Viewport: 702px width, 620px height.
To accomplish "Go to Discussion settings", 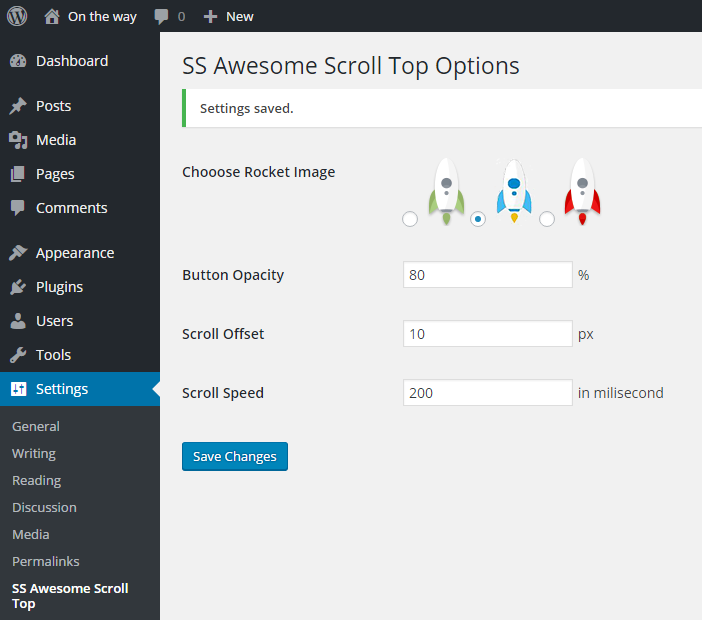I will pyautogui.click(x=44, y=508).
